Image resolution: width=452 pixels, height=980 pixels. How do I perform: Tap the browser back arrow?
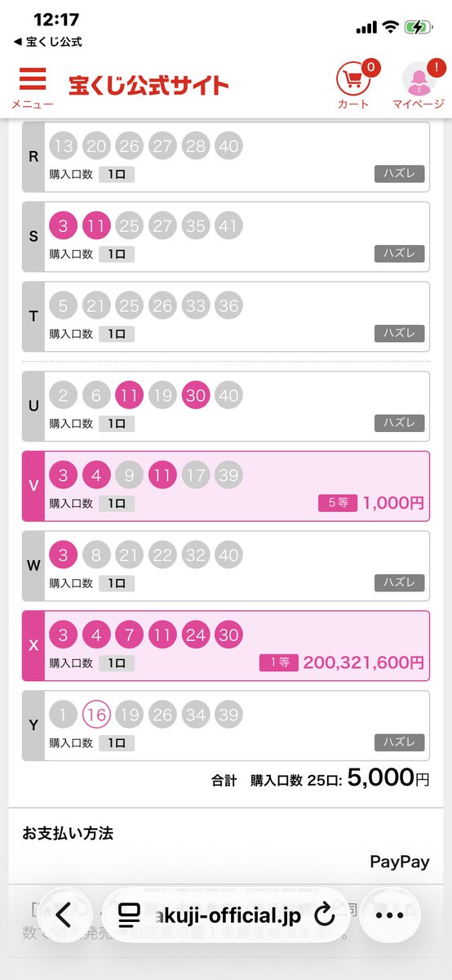pos(64,914)
